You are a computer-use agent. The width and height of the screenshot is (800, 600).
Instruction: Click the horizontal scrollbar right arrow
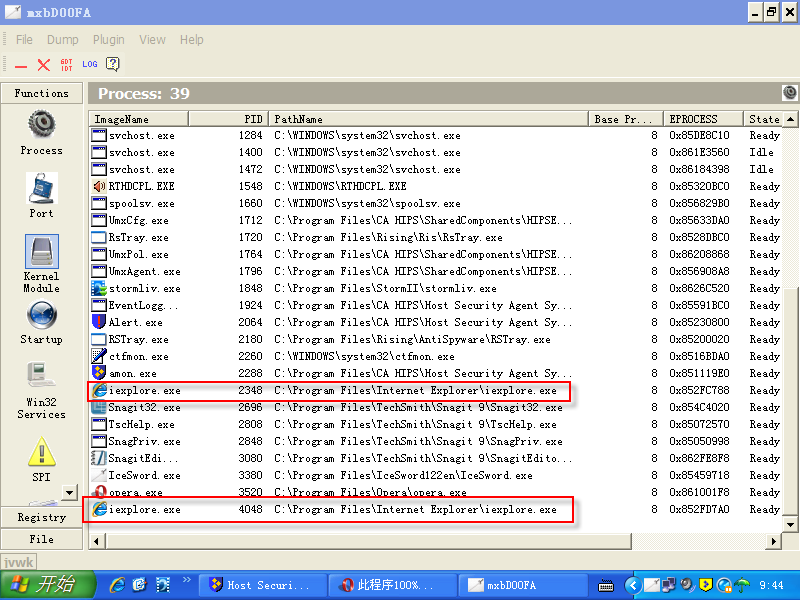click(x=774, y=541)
